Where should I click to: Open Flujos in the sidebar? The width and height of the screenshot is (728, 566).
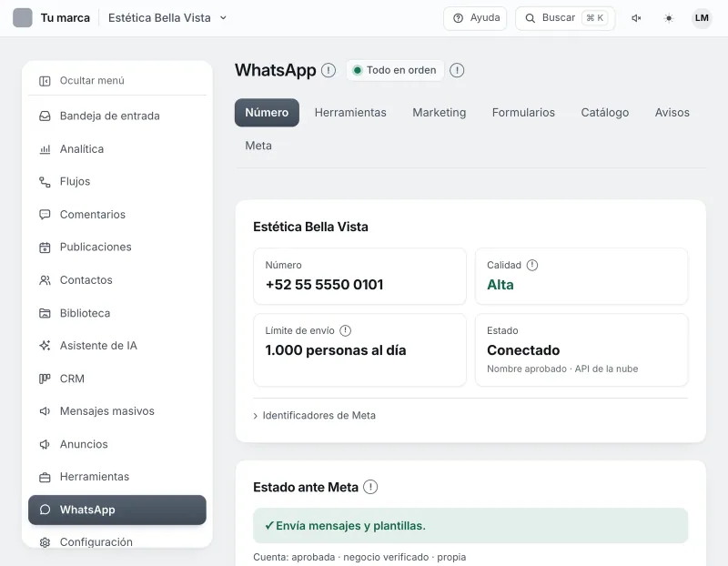pyautogui.click(x=117, y=182)
